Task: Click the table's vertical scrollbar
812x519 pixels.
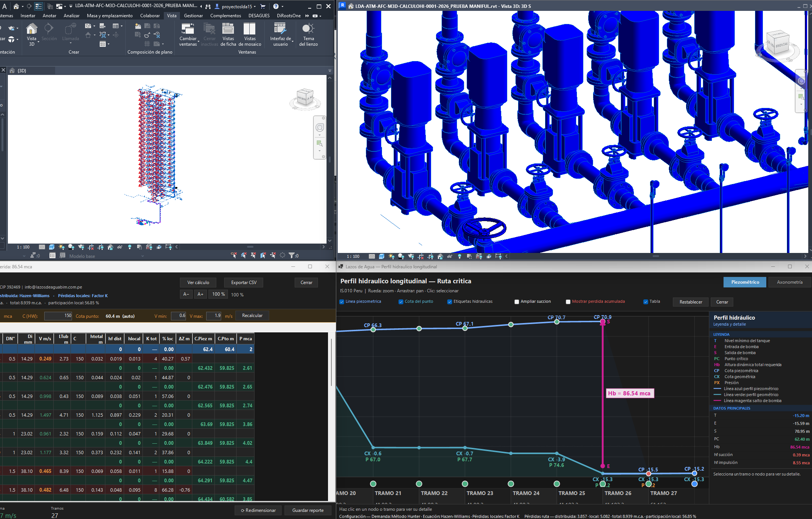Action: (331, 362)
